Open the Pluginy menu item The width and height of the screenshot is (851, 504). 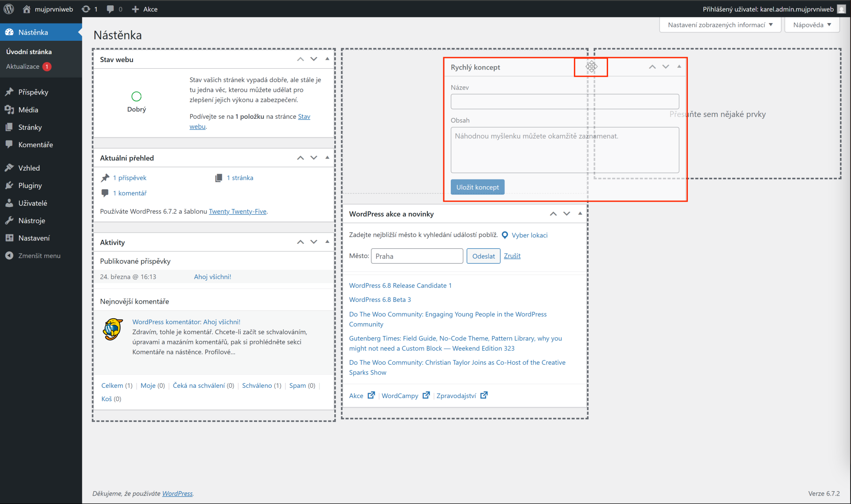click(30, 186)
